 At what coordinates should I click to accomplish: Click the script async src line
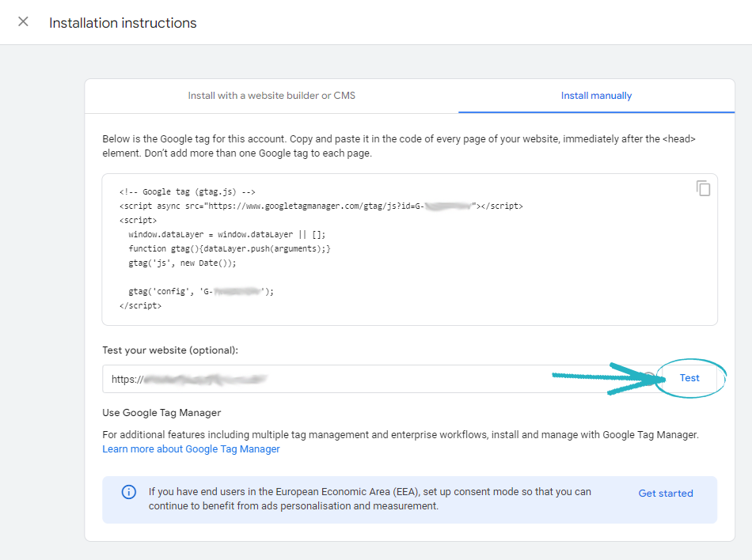(x=321, y=206)
